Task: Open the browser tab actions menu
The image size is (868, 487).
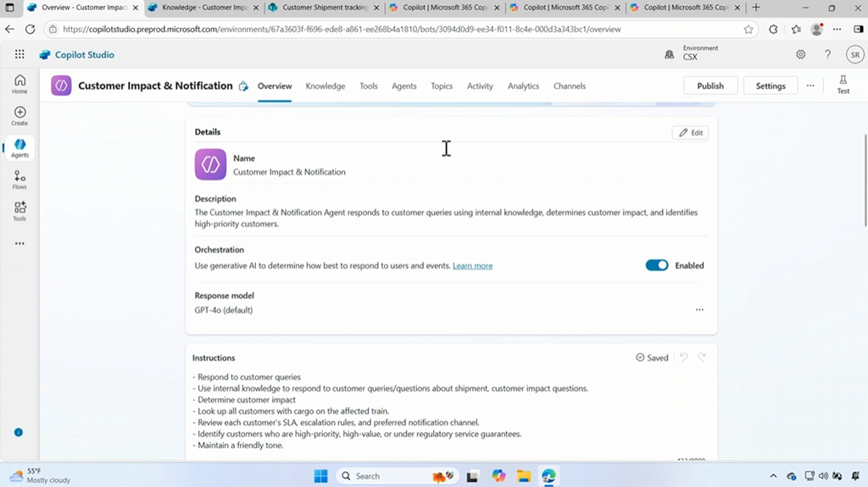Action: coord(9,8)
